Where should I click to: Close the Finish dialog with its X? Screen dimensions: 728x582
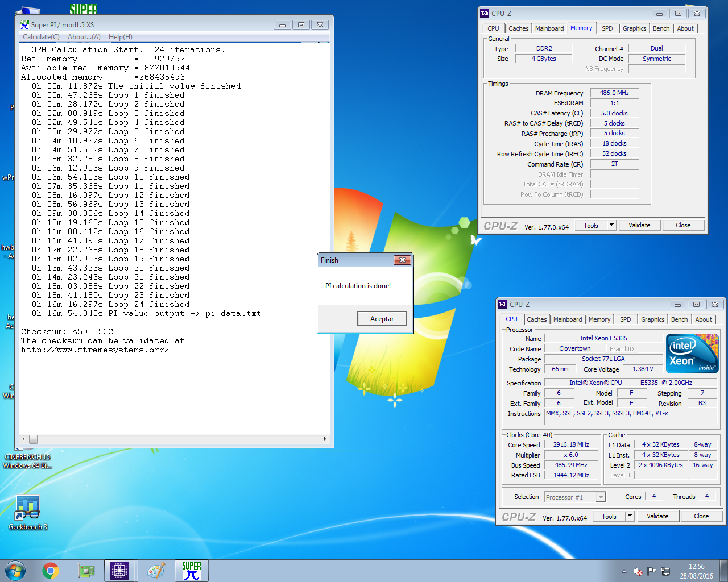402,260
